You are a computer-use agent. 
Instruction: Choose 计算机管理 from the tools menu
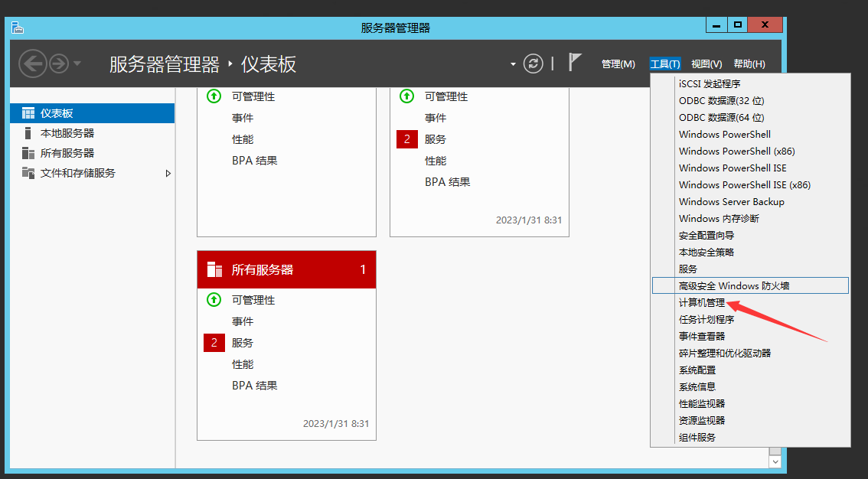coord(701,302)
